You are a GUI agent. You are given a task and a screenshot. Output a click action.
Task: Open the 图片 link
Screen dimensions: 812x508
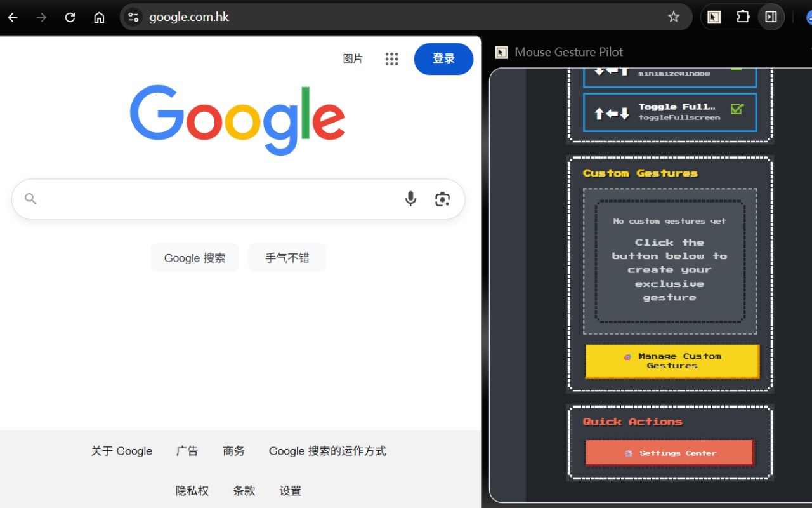[353, 59]
